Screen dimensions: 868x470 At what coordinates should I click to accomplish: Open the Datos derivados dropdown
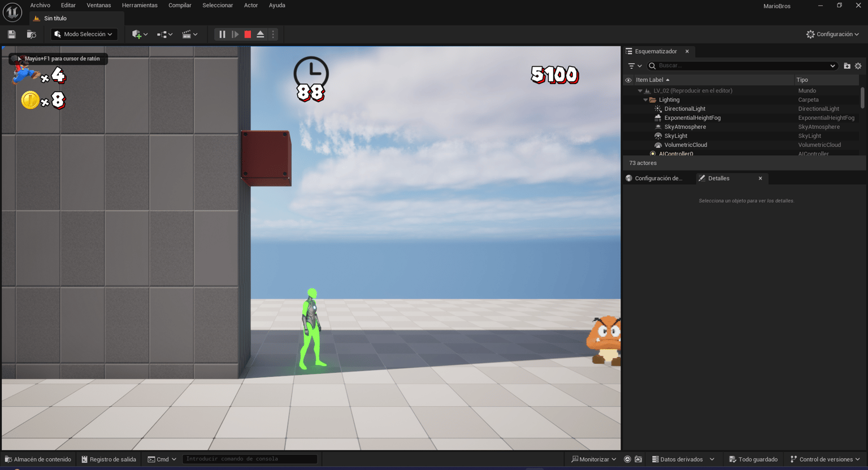tap(683, 459)
